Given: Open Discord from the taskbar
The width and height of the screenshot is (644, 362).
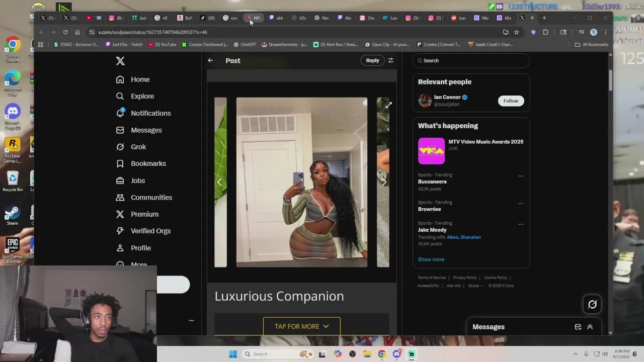Looking at the screenshot, I should click(396, 354).
